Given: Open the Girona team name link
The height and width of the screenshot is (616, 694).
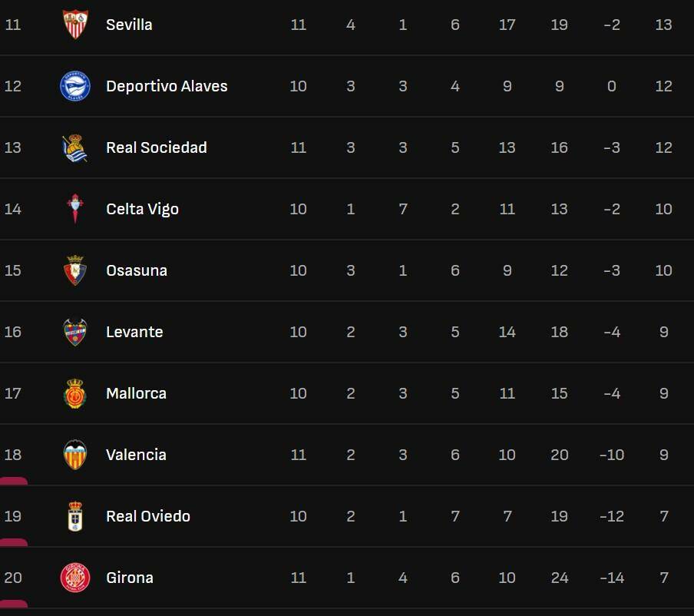Looking at the screenshot, I should pos(130,578).
